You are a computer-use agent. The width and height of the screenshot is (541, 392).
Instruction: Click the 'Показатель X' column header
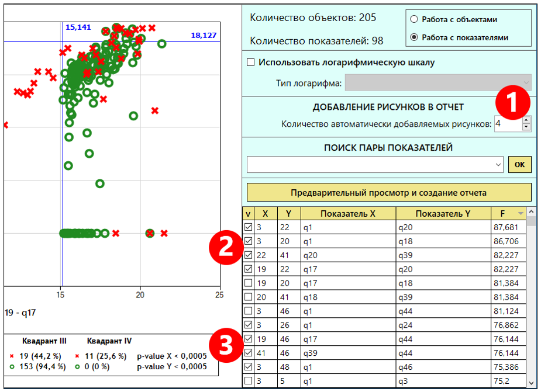[x=348, y=214]
